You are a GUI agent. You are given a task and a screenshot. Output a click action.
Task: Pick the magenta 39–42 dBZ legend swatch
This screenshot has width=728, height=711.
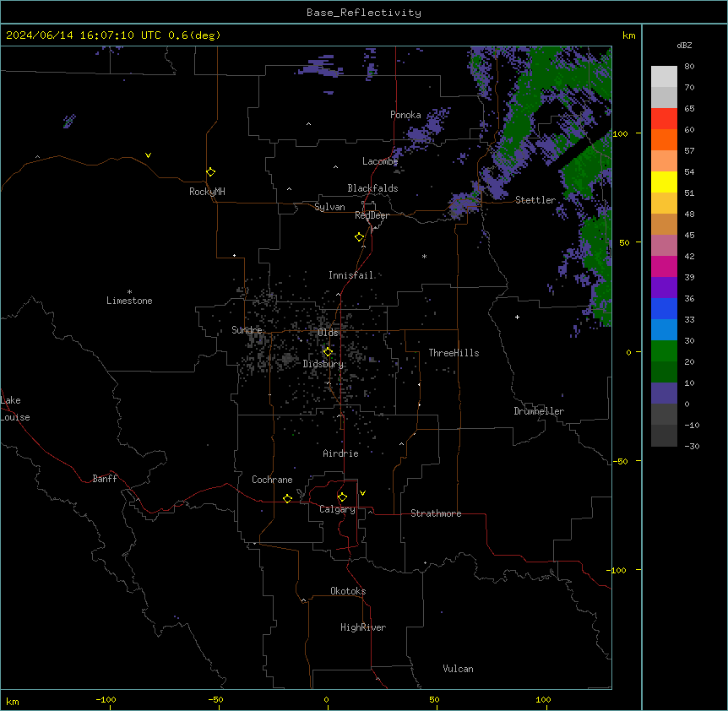[x=664, y=266]
